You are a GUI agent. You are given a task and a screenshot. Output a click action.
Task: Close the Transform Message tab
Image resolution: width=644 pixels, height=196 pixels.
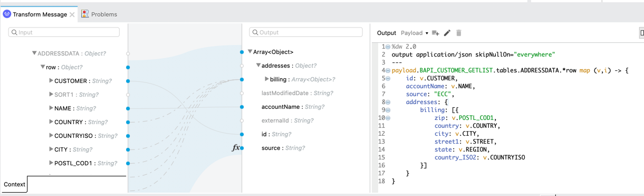click(x=72, y=15)
